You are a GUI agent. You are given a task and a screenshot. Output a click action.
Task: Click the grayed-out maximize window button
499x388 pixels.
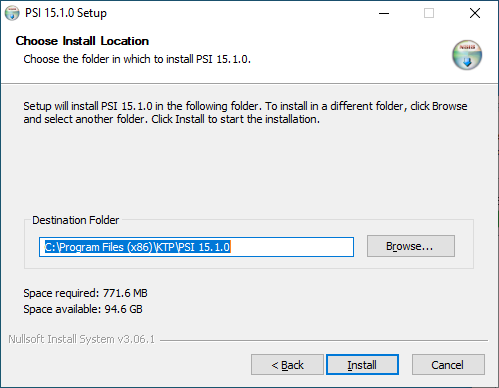(x=429, y=13)
